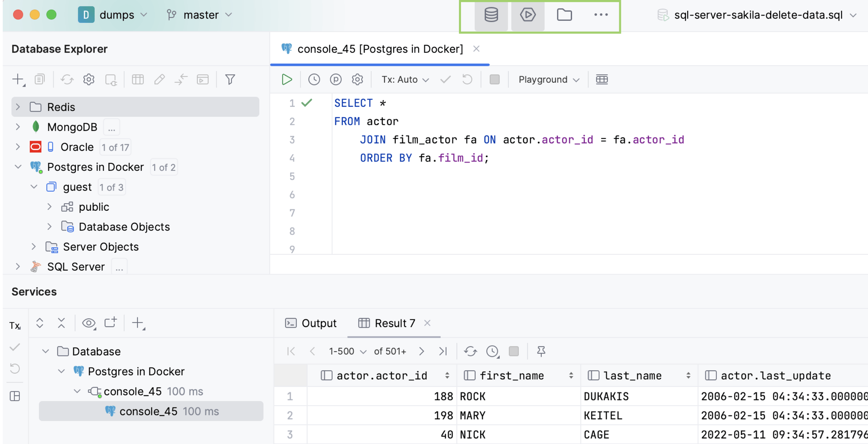Open the Services tool window icon
This screenshot has width=868, height=444.
click(528, 15)
